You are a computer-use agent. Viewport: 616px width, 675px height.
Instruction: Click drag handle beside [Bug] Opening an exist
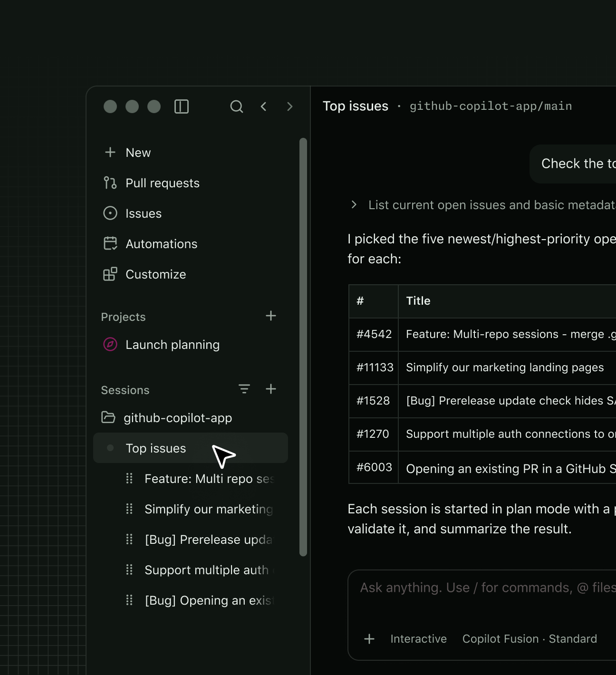(x=129, y=600)
